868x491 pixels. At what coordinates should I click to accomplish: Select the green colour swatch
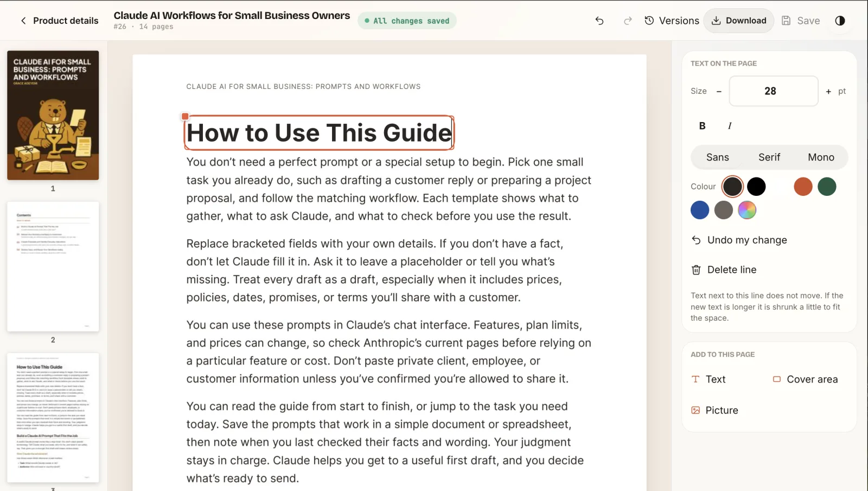point(827,187)
